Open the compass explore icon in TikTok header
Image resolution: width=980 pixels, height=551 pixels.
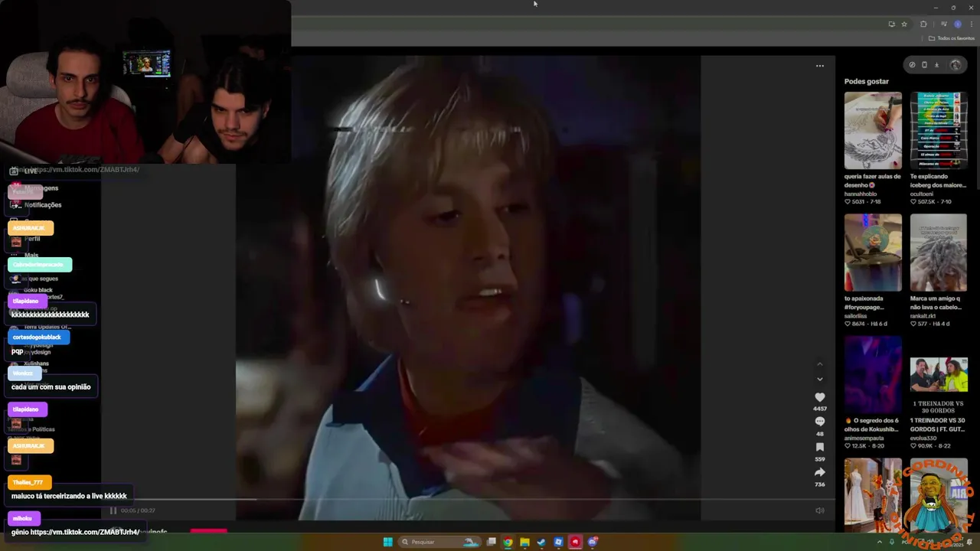point(912,65)
